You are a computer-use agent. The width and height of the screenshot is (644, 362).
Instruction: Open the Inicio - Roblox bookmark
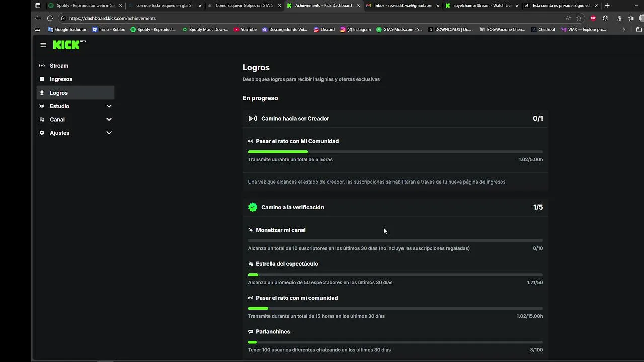tap(108, 30)
